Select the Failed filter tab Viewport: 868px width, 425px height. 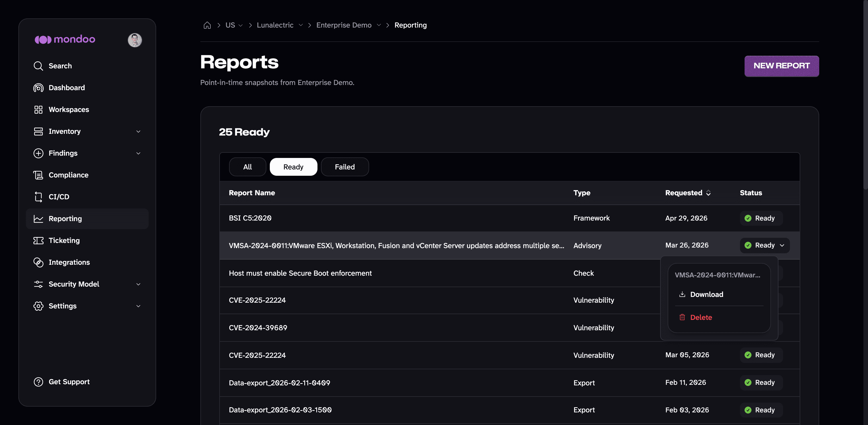pos(345,167)
